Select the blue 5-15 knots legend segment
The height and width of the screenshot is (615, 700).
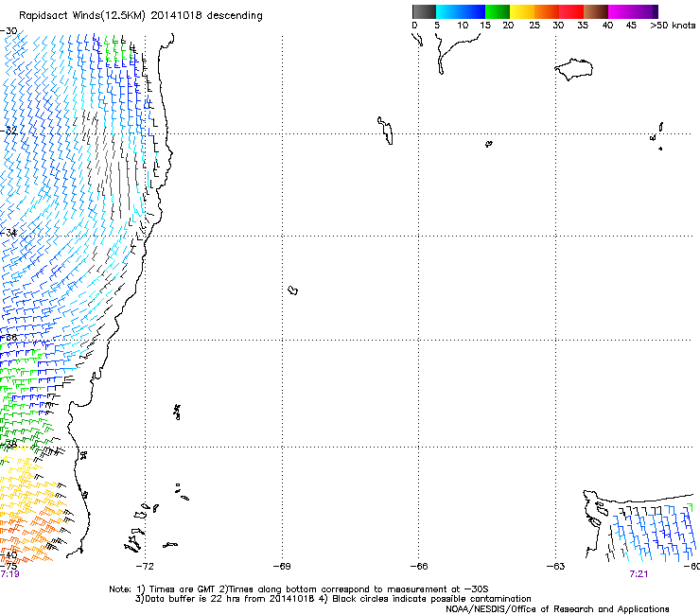(x=461, y=11)
